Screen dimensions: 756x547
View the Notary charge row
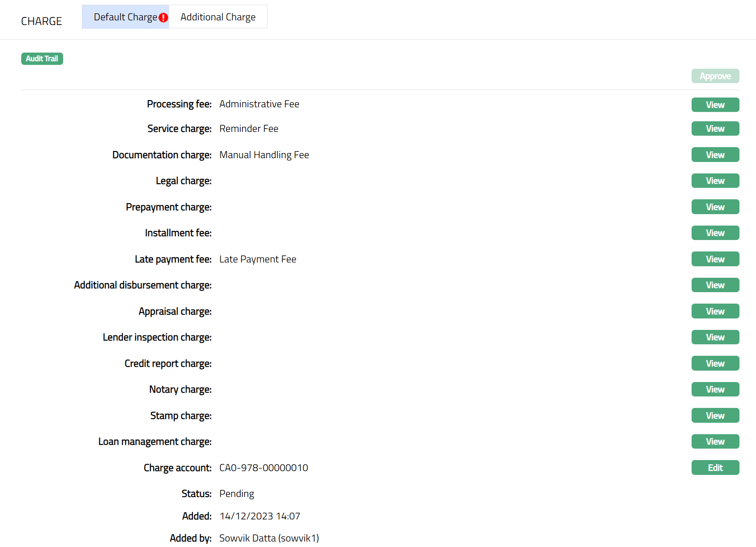[x=715, y=389]
